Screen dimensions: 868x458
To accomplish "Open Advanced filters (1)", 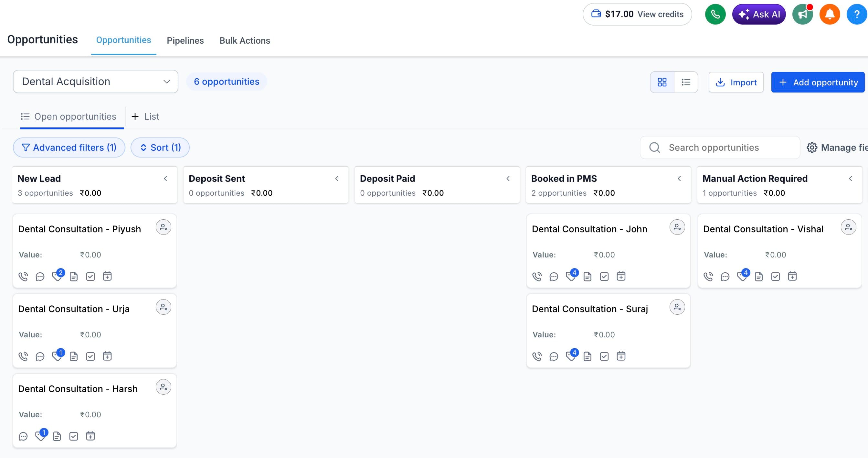I will (69, 147).
